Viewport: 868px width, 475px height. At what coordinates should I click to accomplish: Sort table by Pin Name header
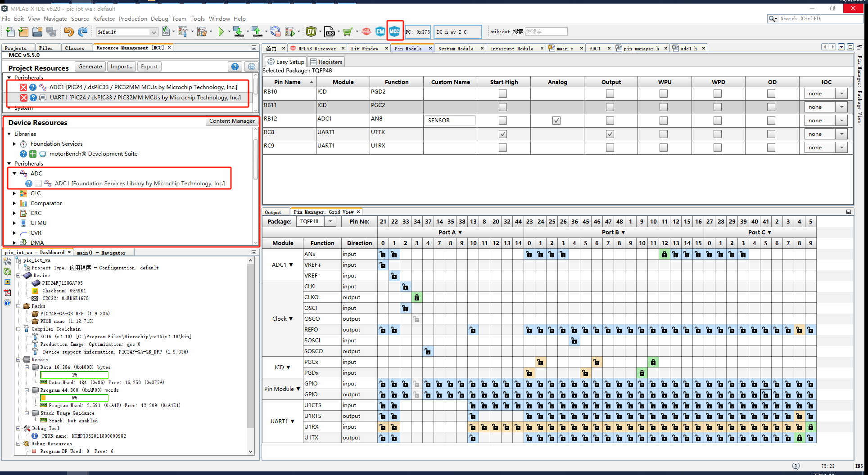coord(289,82)
